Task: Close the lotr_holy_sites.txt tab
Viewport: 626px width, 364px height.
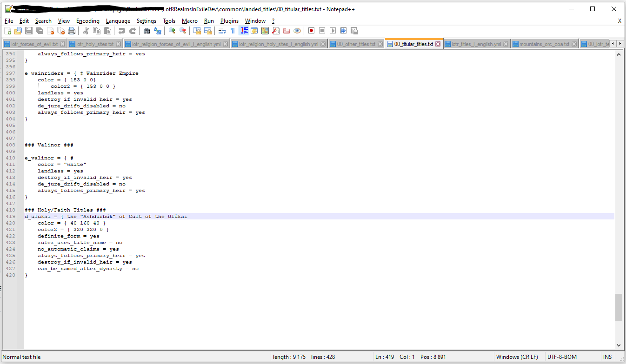Action: [118, 44]
